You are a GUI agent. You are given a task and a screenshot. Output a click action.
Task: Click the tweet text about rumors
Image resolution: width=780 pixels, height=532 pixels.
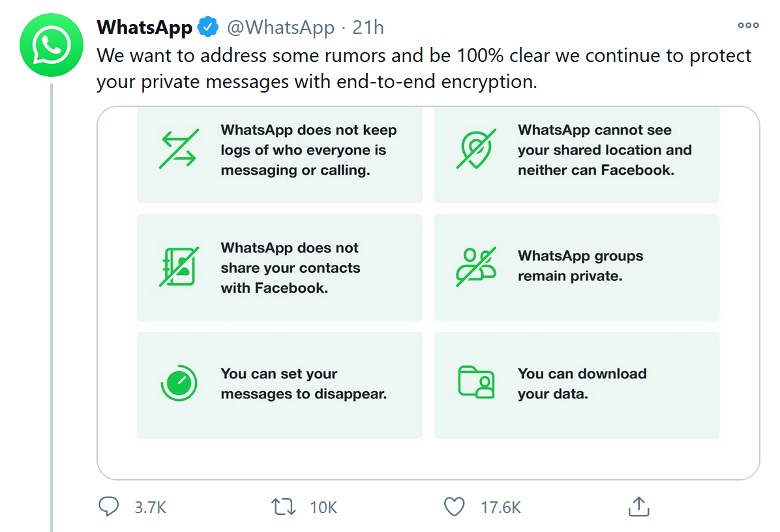tap(424, 68)
